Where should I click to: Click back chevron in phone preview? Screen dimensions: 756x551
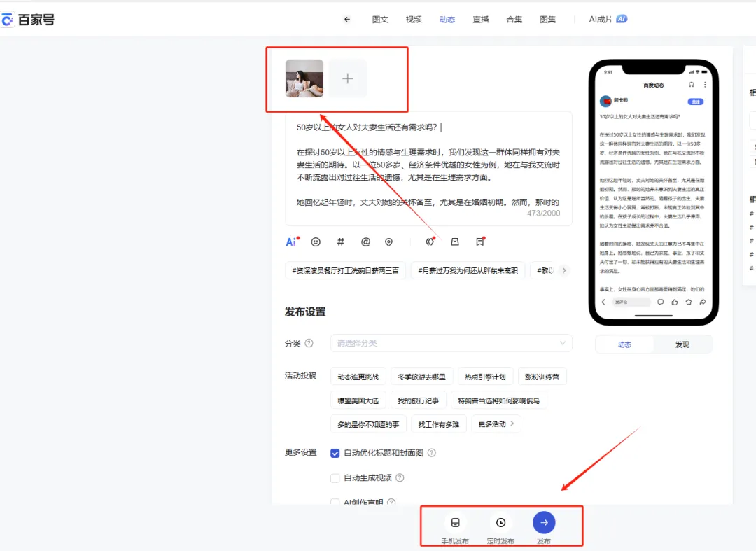[x=603, y=302]
